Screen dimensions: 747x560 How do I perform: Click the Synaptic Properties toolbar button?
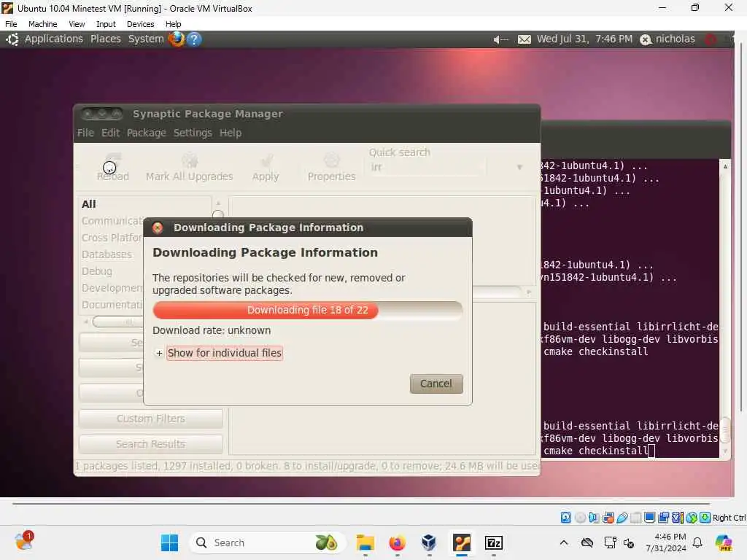[x=332, y=168]
